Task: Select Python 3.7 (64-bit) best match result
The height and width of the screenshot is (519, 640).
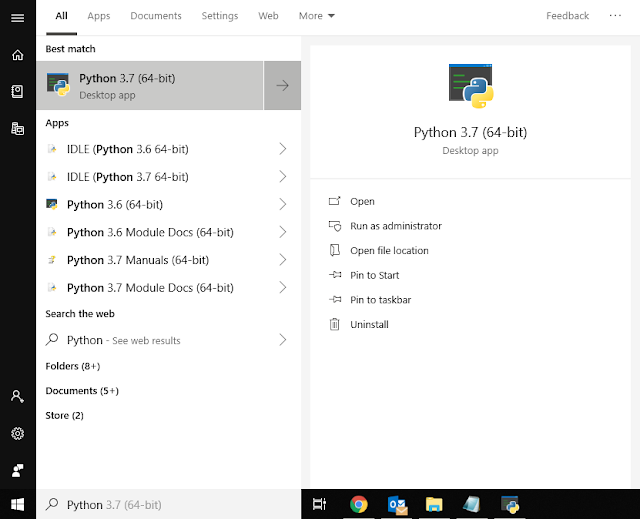Action: [150, 85]
